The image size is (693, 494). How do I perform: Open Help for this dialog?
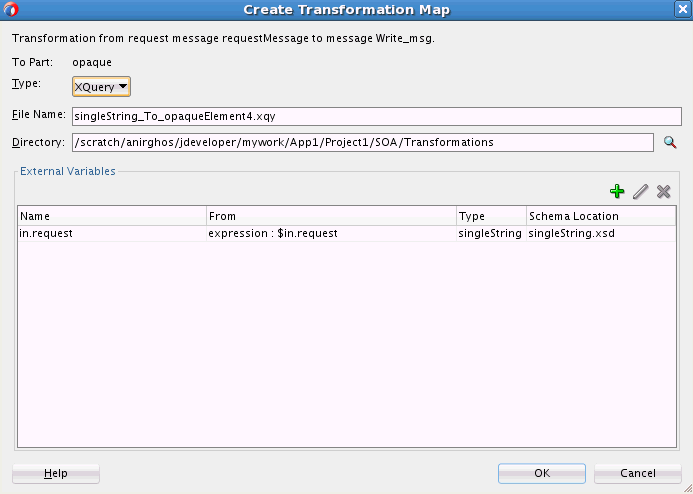point(56,473)
